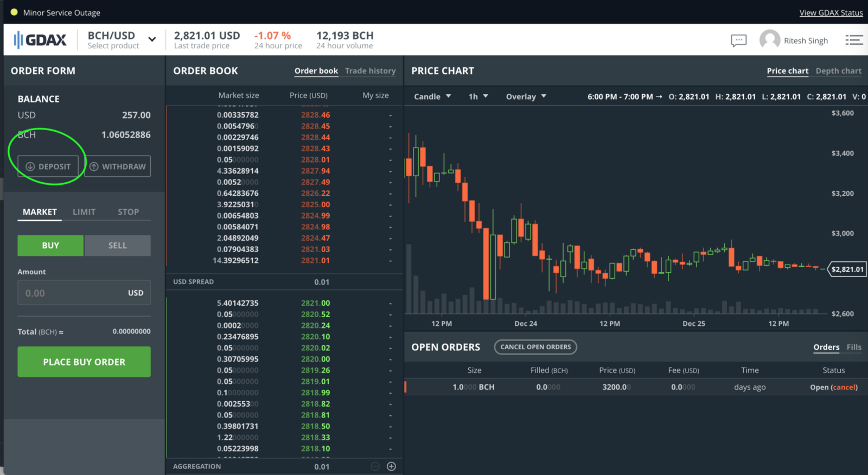The width and height of the screenshot is (868, 475).
Task: Open the chat messages icon
Action: click(x=738, y=40)
